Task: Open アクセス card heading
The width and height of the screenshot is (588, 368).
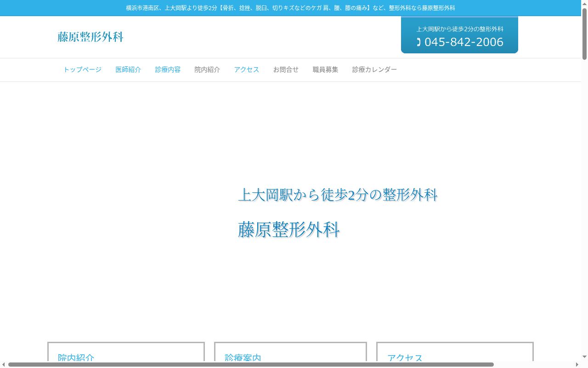Action: 405,357
